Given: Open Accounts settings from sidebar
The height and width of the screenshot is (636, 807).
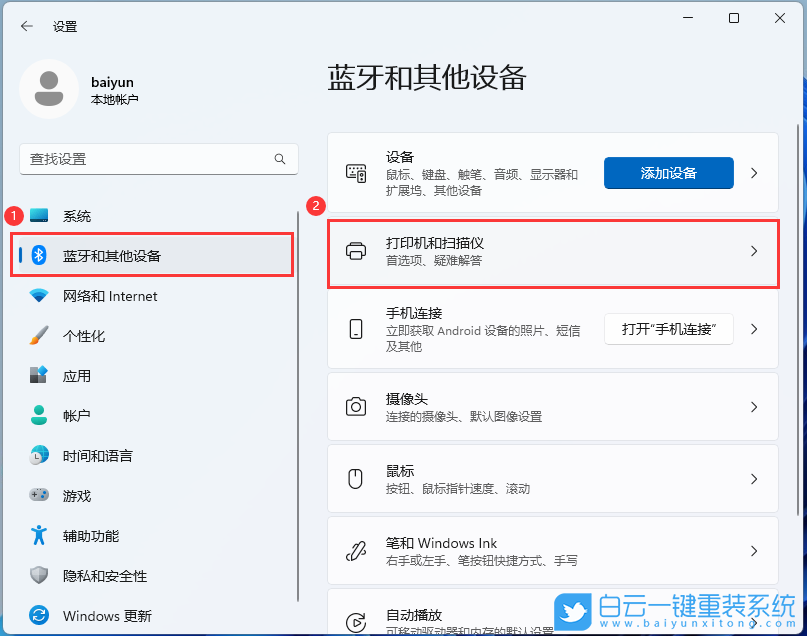Looking at the screenshot, I should (39, 415).
